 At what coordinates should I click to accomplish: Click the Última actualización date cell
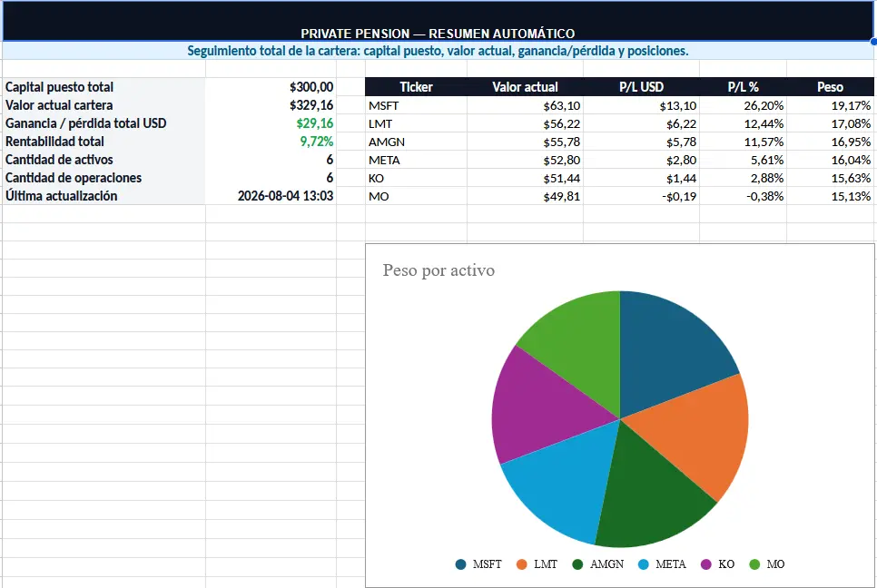[271, 196]
